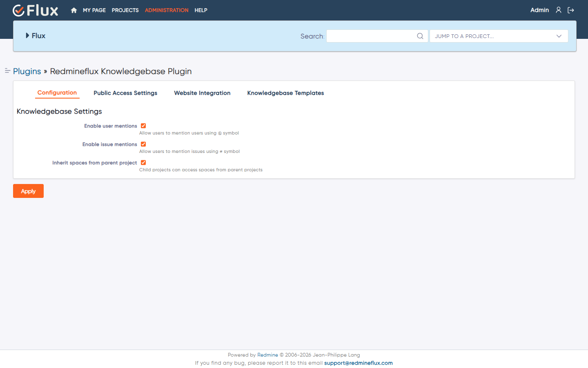The height and width of the screenshot is (368, 588).
Task: Open Help menu
Action: tap(201, 10)
